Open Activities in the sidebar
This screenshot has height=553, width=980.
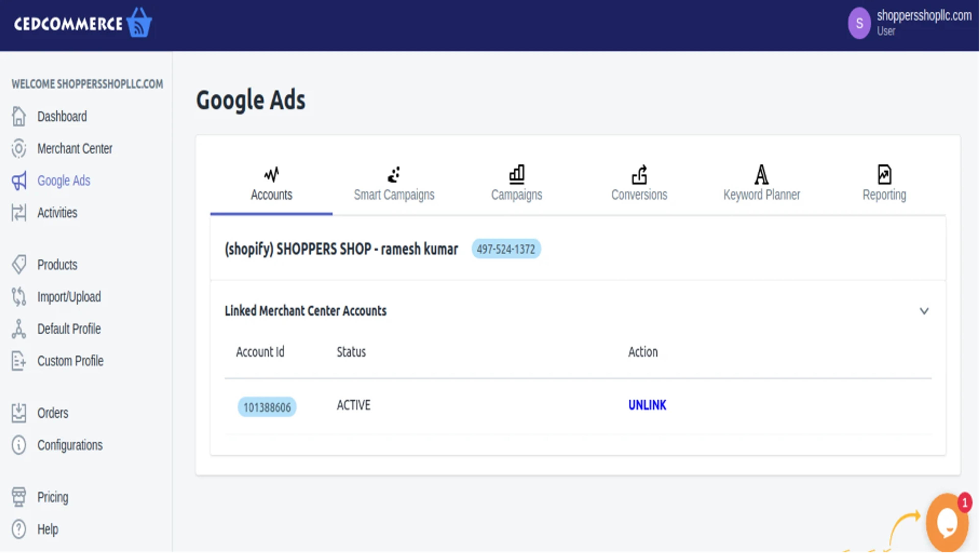[57, 213]
